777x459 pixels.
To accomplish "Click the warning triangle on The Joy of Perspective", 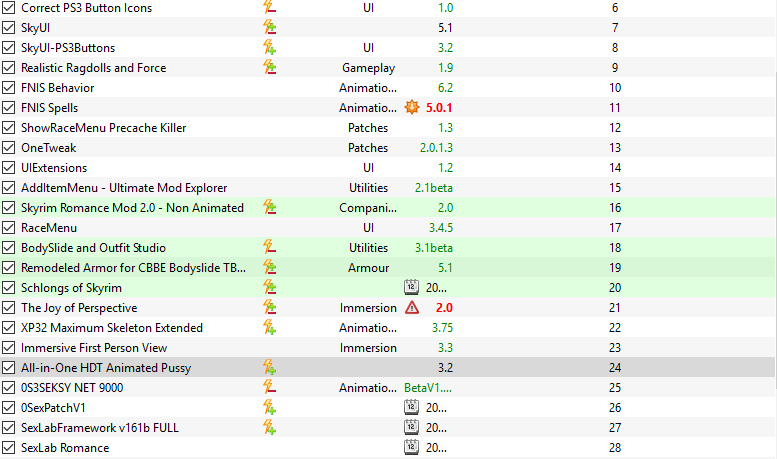I will tap(412, 308).
